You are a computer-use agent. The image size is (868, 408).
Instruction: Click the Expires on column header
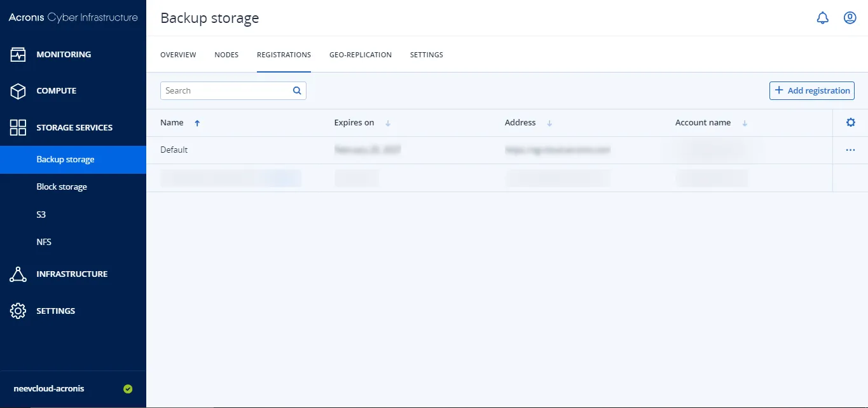pos(354,123)
